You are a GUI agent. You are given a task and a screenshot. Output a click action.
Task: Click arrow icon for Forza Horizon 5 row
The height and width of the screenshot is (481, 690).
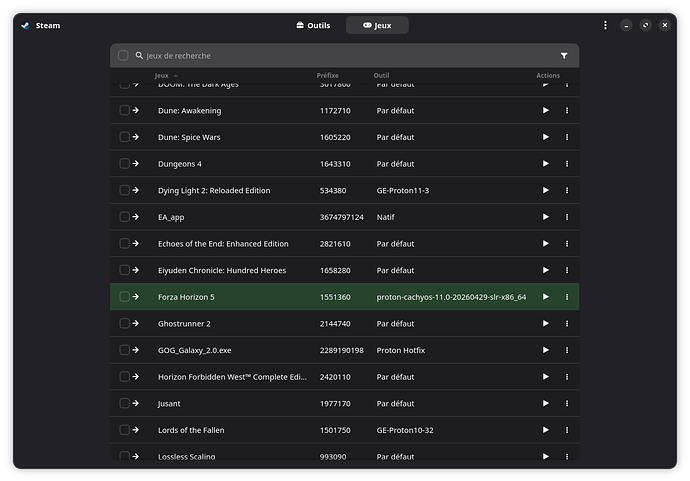[x=136, y=297]
